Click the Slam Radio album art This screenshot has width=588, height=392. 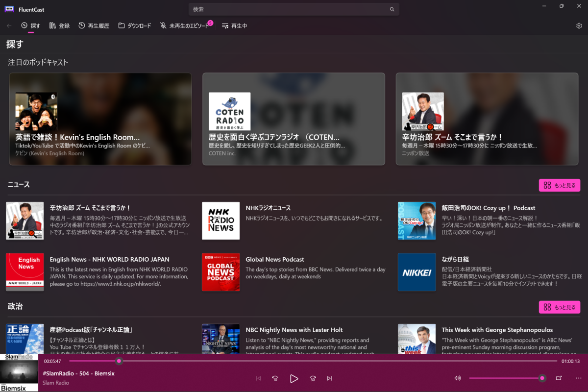pyautogui.click(x=19, y=373)
